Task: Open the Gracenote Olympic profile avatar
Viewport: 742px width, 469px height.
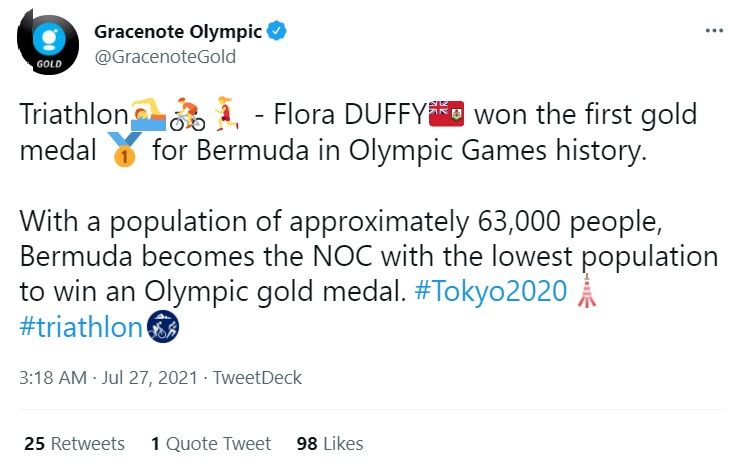Action: (48, 44)
